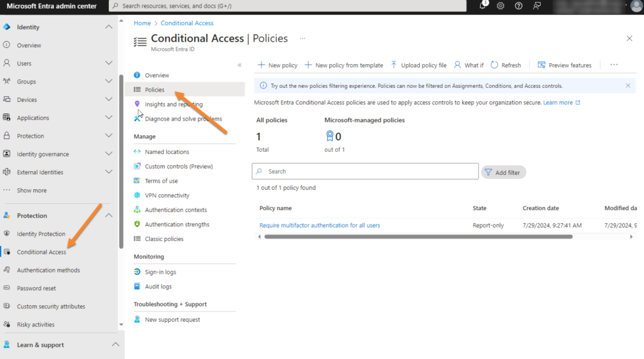
Task: Click the Applications grid icon
Action: (6, 117)
